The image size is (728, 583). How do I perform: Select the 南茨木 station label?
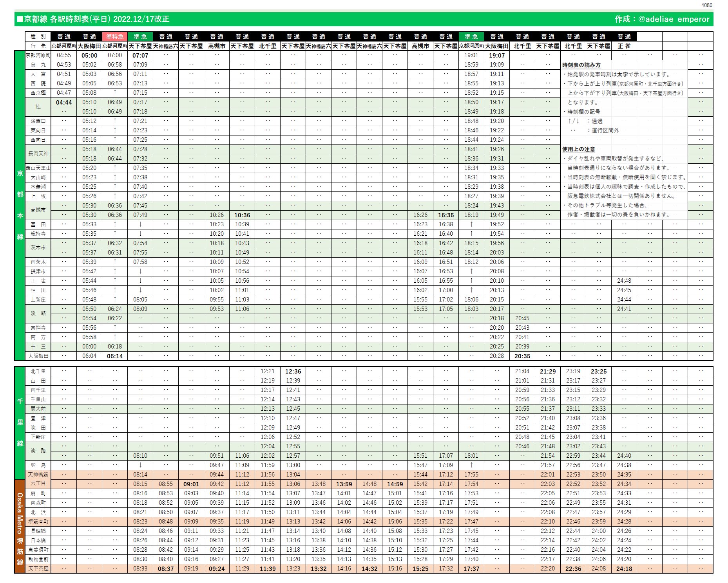pos(38,262)
